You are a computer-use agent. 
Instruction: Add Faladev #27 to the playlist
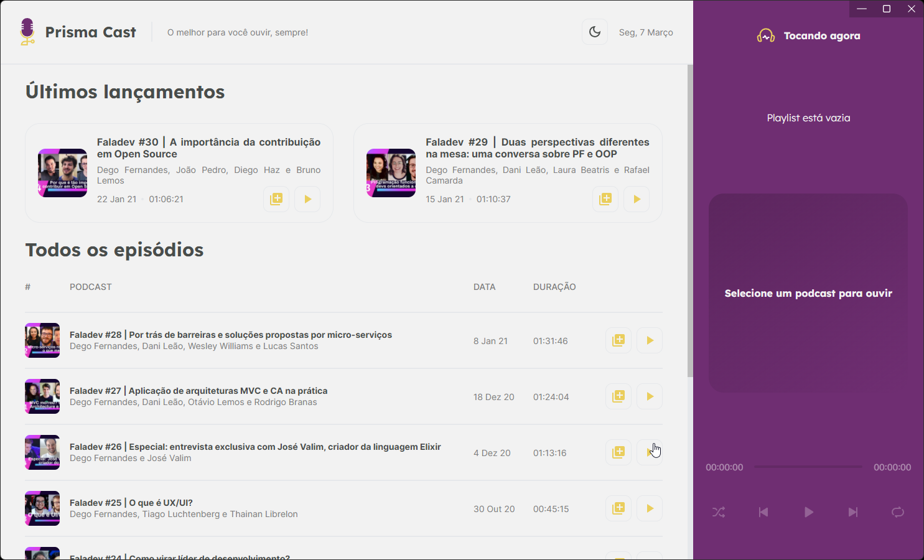(x=618, y=396)
